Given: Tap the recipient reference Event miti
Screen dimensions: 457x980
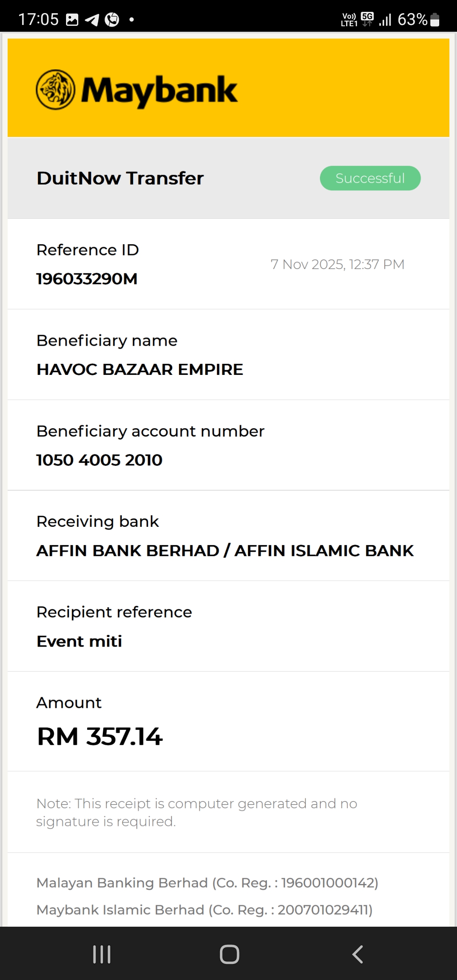Looking at the screenshot, I should pyautogui.click(x=79, y=641).
